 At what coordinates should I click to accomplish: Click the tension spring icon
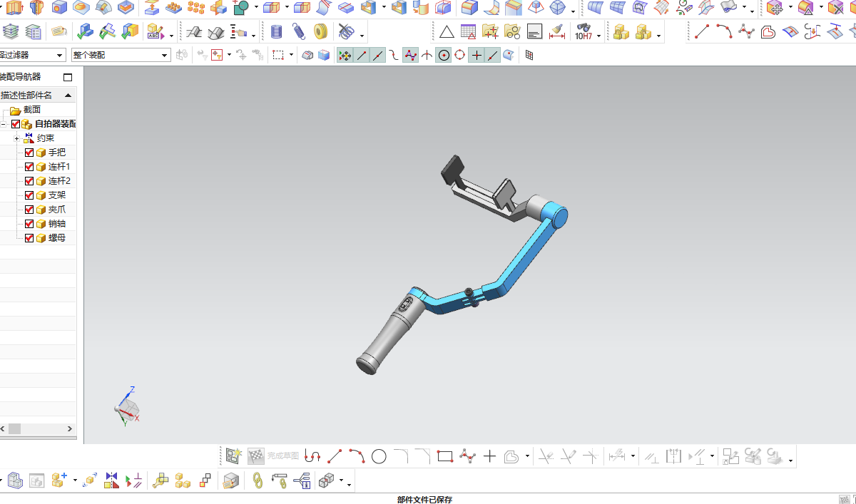tap(299, 32)
